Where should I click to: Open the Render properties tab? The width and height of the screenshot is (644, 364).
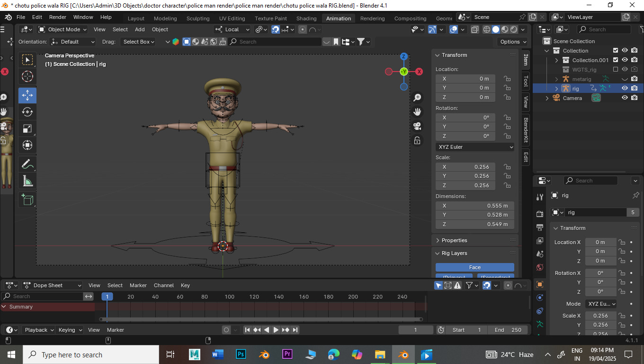tap(540, 214)
